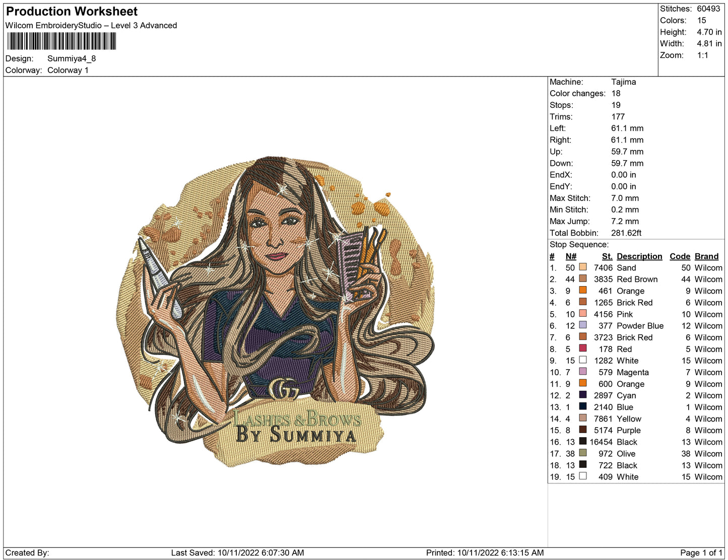
Task: Choose the Cyan swatch in stop 12
Action: click(583, 394)
